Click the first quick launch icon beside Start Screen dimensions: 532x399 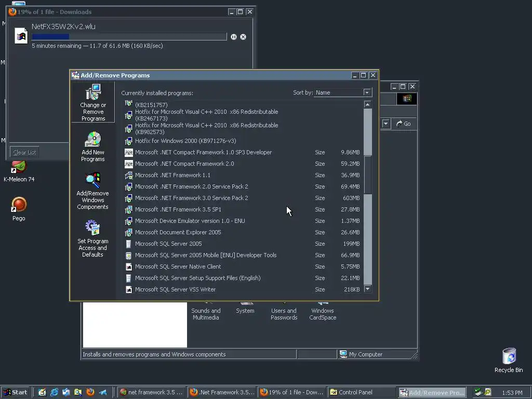[42, 392]
